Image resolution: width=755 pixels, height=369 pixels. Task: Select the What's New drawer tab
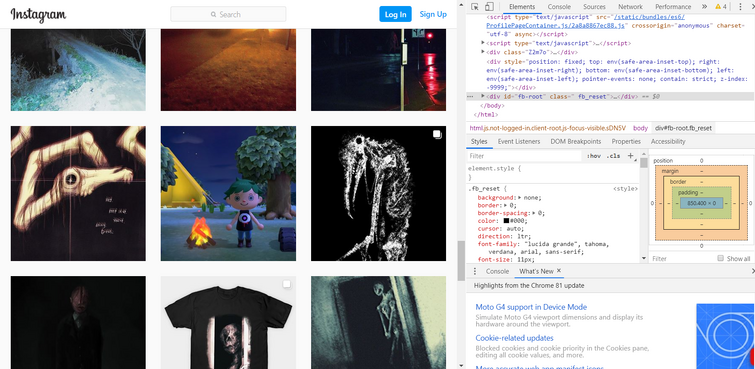(536, 271)
